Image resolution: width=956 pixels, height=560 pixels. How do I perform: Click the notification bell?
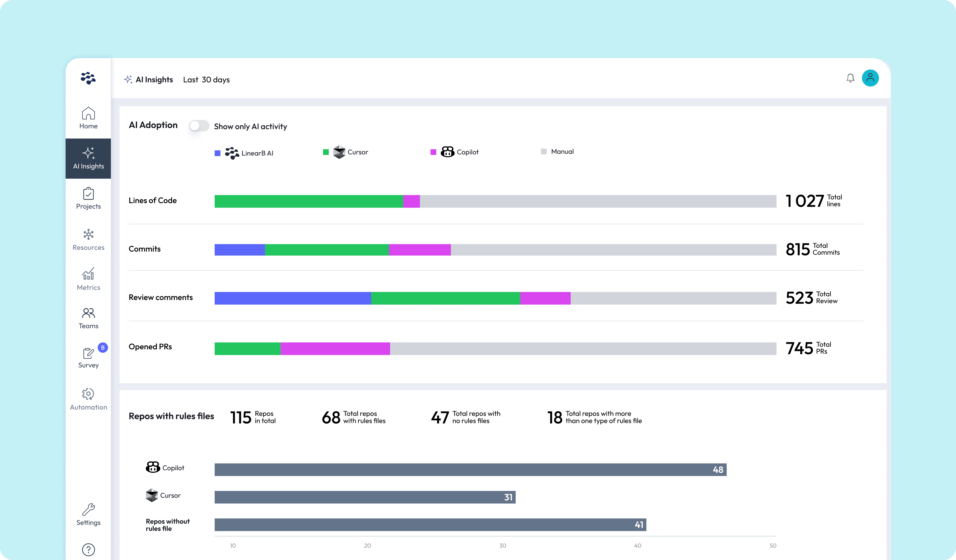[851, 78]
